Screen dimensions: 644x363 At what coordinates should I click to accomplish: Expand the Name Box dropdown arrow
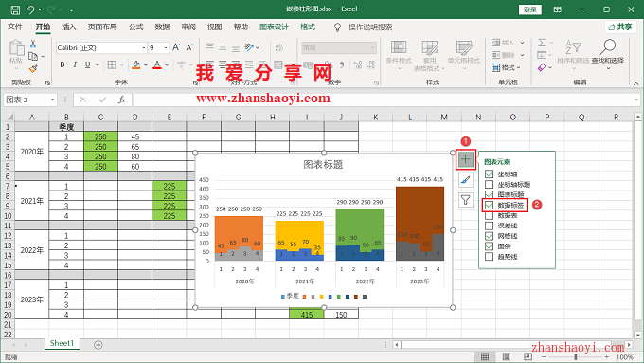(53, 100)
